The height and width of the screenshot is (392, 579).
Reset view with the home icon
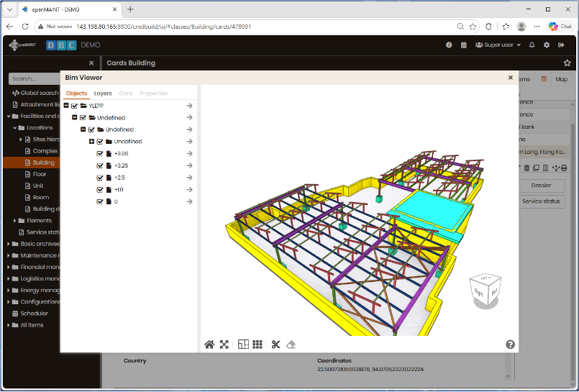point(209,345)
